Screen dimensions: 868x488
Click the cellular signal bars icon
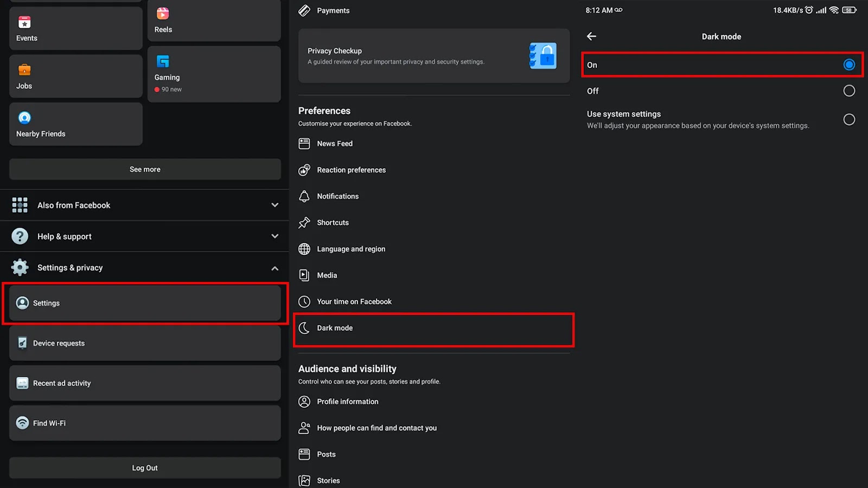pyautogui.click(x=821, y=10)
